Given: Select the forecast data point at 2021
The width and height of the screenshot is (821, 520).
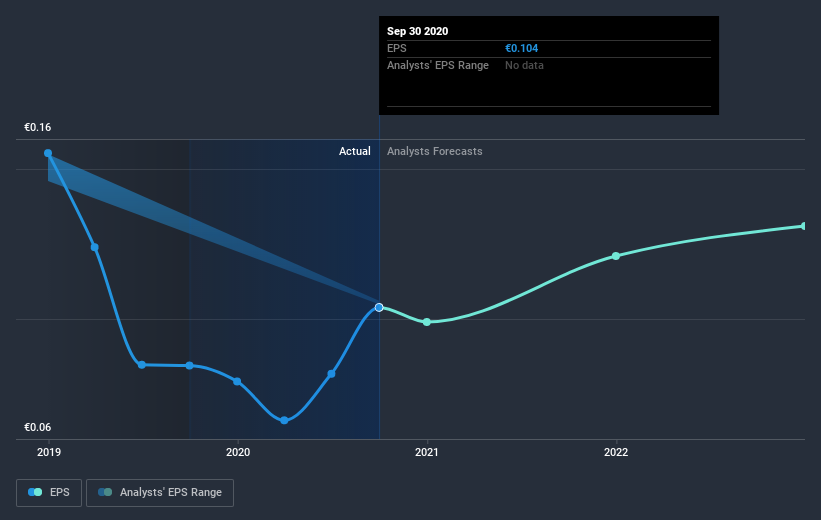Looking at the screenshot, I should pyautogui.click(x=427, y=322).
